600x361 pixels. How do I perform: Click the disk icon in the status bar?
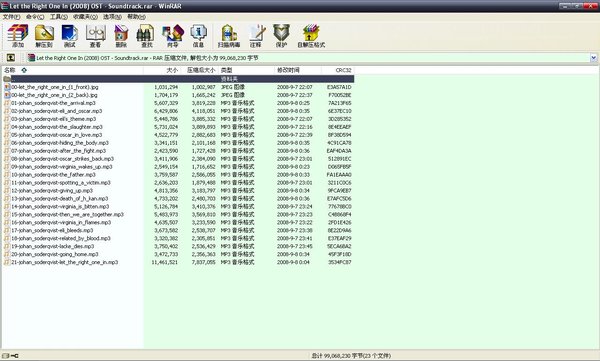tap(6, 356)
